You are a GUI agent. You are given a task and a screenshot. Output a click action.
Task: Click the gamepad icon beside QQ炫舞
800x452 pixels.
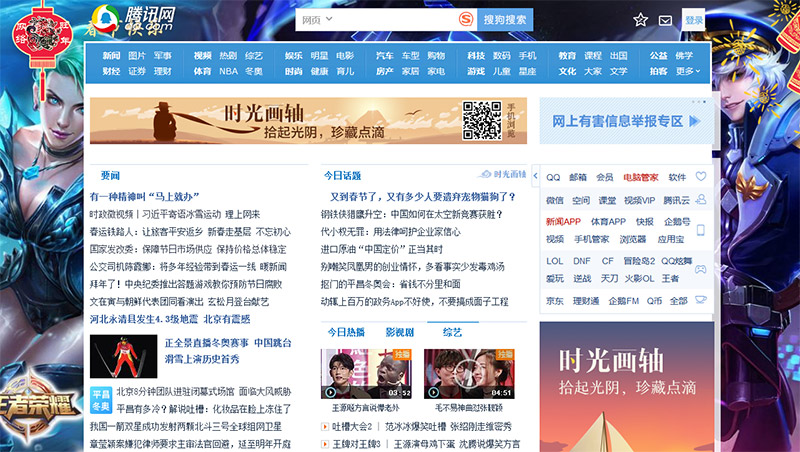tap(701, 269)
